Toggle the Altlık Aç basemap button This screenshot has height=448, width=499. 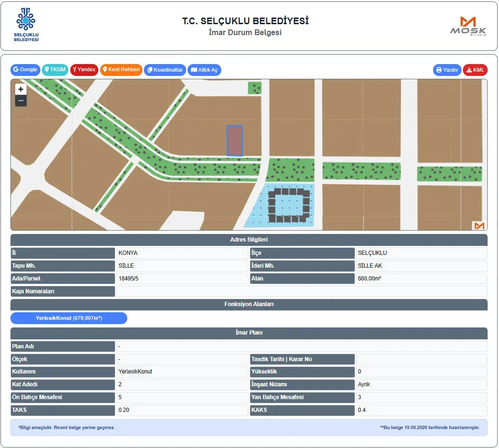click(x=204, y=70)
